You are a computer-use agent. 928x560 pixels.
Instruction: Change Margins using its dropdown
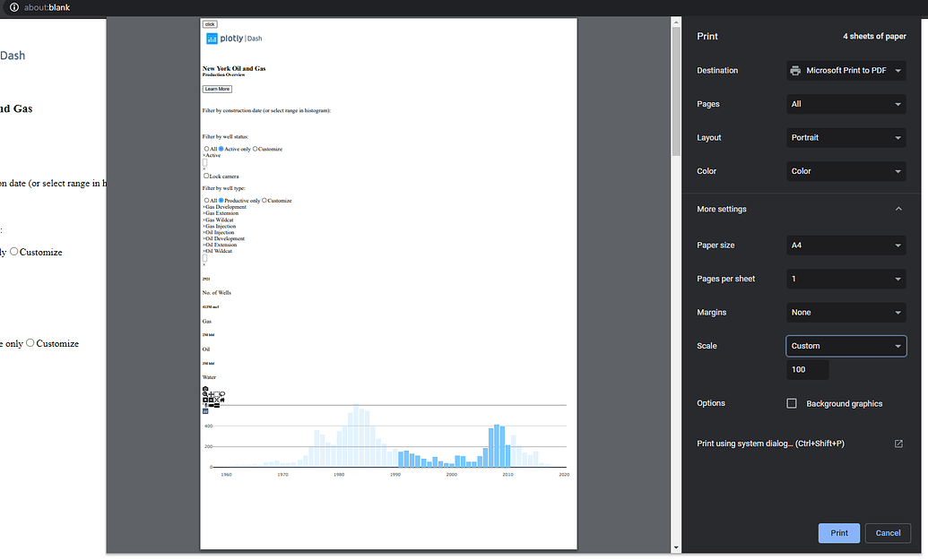(846, 312)
